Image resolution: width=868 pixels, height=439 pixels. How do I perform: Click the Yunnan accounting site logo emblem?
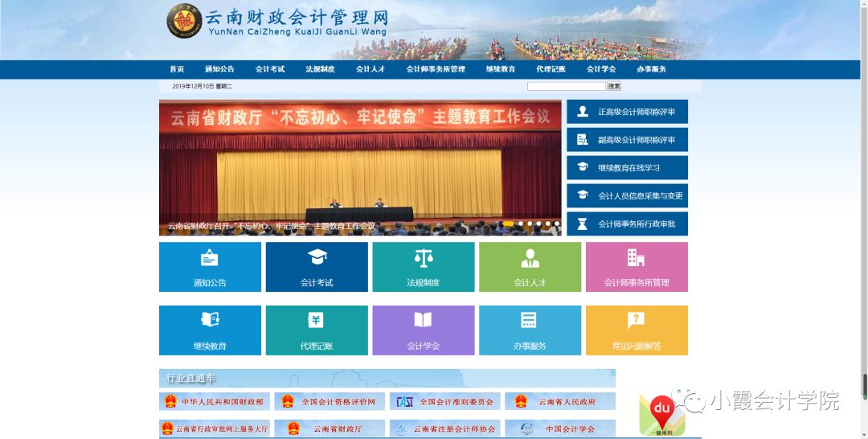point(184,21)
